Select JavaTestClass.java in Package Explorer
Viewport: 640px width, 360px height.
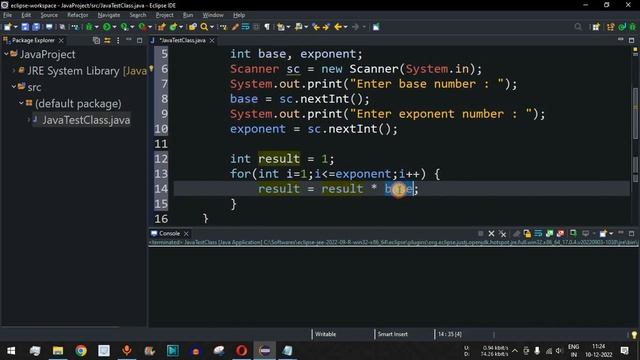point(86,120)
